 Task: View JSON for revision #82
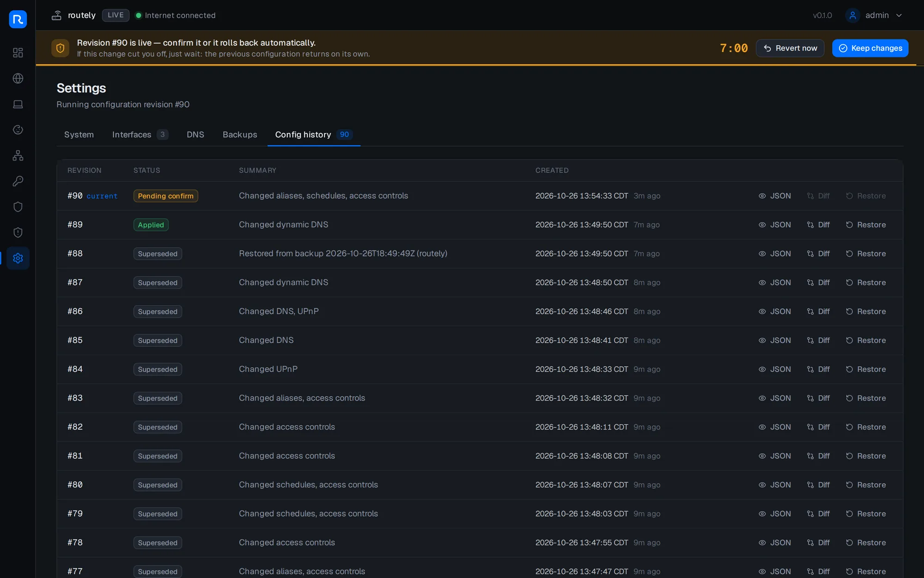775,427
